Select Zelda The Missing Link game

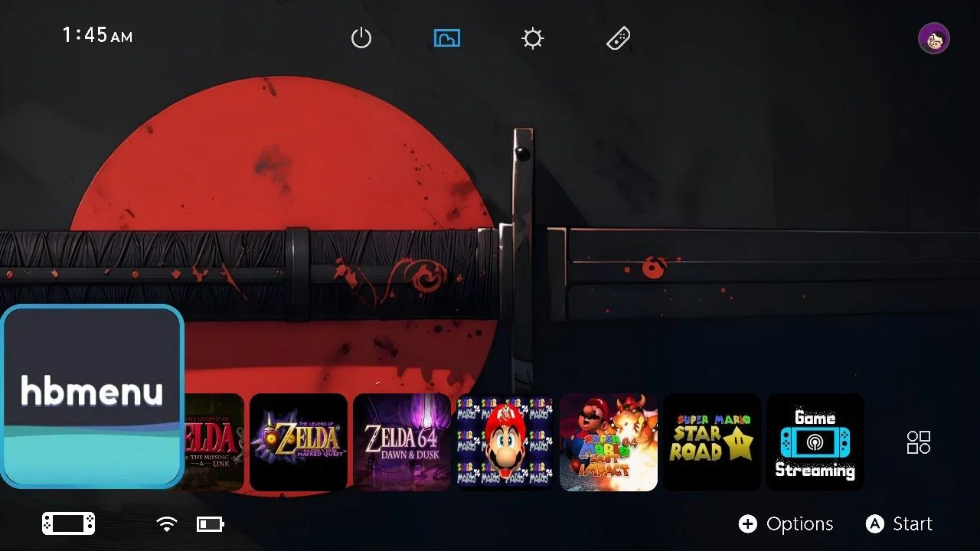pos(214,442)
